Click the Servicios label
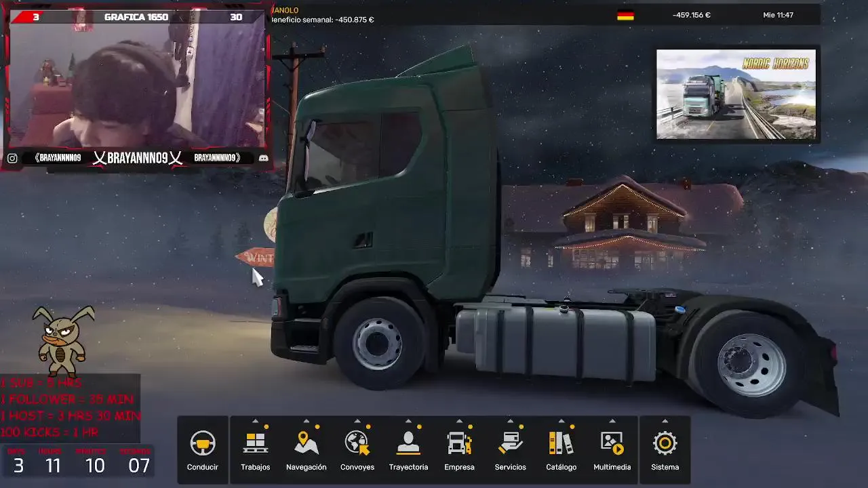 [x=510, y=467]
